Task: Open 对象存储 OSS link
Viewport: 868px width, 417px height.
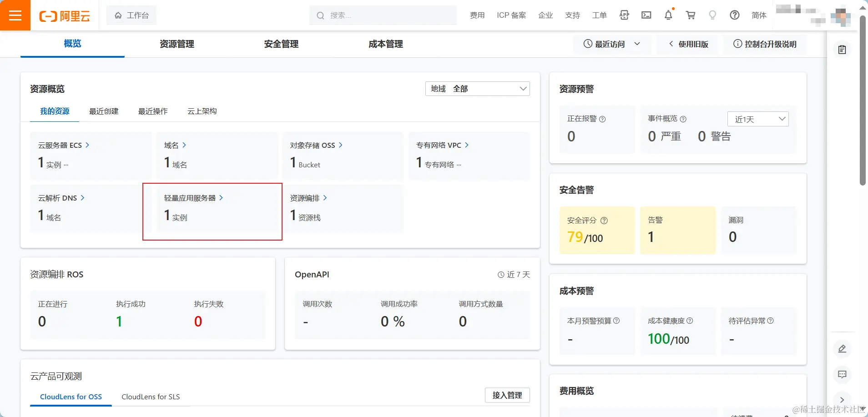Action: point(316,145)
